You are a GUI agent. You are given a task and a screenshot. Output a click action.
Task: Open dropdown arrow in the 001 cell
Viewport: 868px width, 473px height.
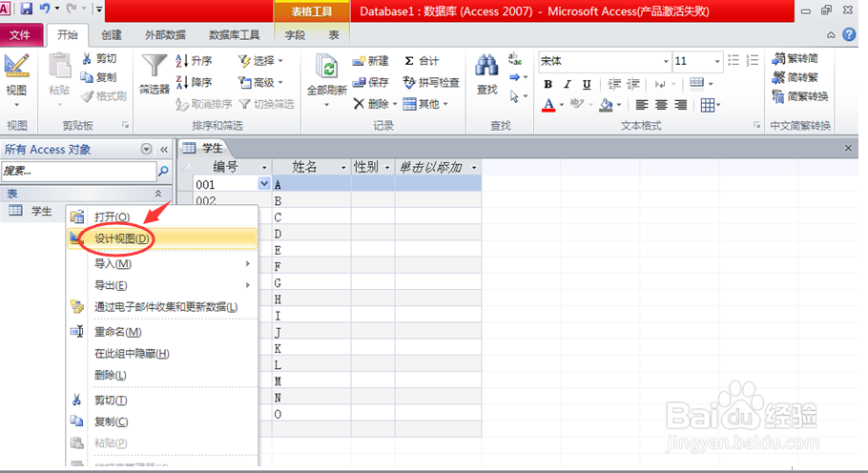coord(264,184)
